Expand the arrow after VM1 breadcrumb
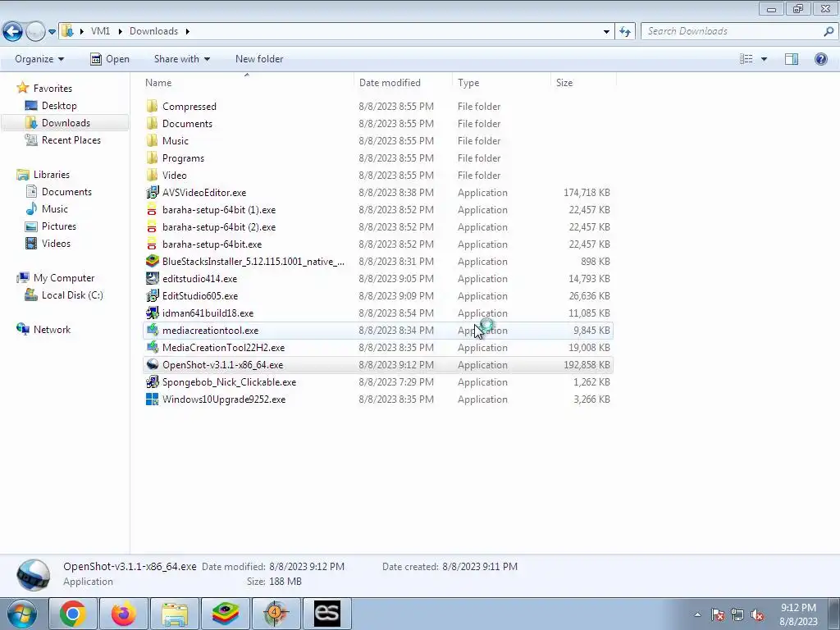Image resolution: width=840 pixels, height=630 pixels. 120,31
